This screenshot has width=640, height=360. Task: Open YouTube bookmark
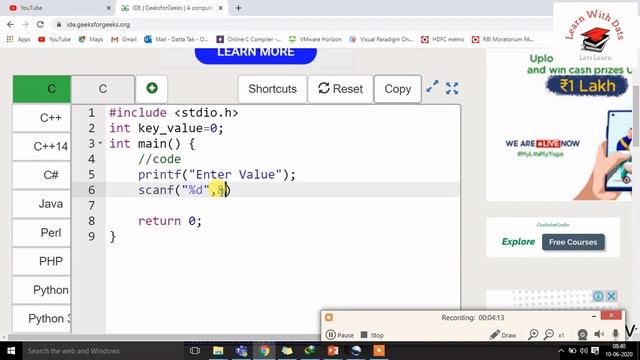(54, 39)
